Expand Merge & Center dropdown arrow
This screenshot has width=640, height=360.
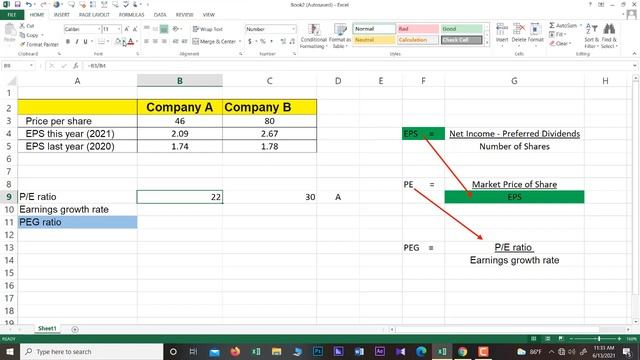coord(240,41)
